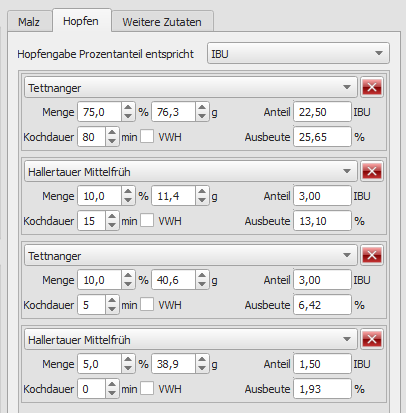
Task: Delete the 15 min Hallertauer Mittelfrüh hop
Action: click(372, 171)
